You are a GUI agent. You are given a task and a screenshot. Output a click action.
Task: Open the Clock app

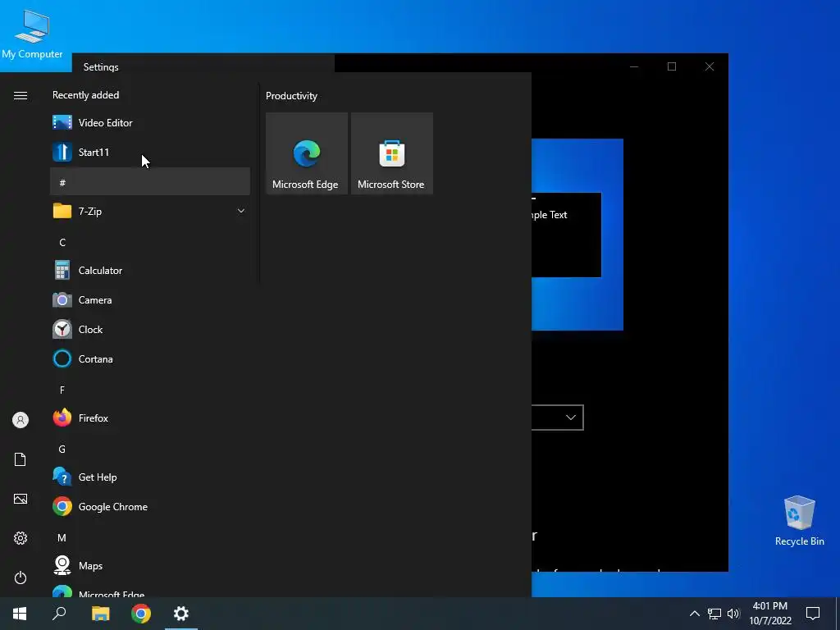[x=150, y=330]
